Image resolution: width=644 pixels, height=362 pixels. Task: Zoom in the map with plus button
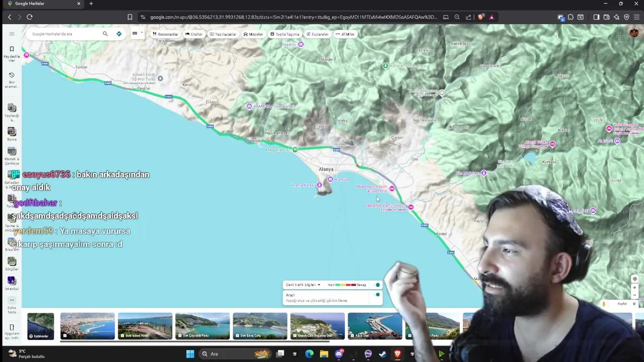pos(634,288)
